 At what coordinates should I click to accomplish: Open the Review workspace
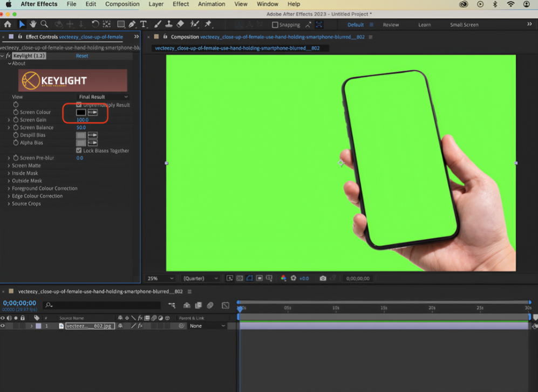click(390, 24)
